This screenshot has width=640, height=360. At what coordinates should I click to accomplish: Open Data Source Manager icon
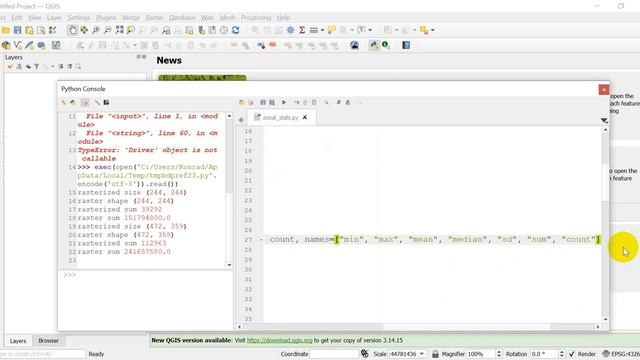pos(6,45)
